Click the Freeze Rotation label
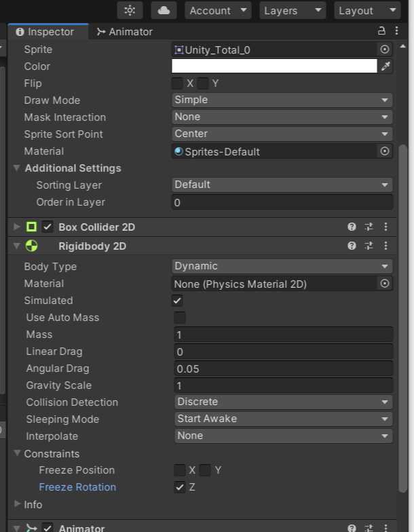 coord(77,487)
